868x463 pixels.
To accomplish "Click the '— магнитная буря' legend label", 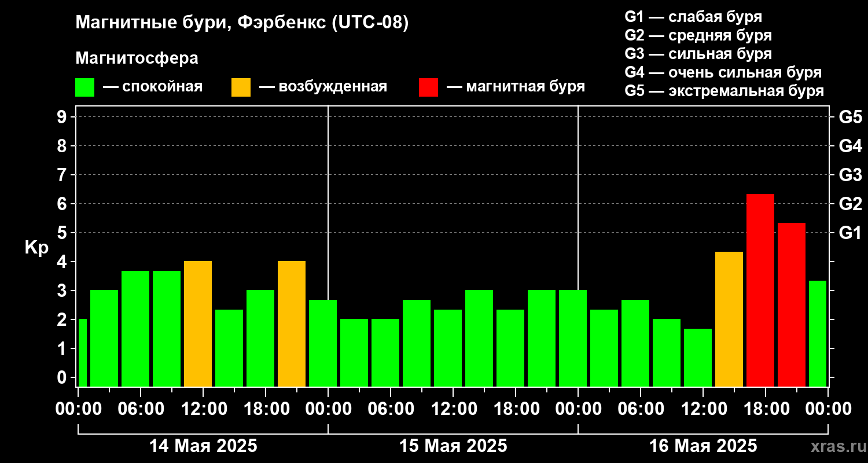I will pos(516,87).
